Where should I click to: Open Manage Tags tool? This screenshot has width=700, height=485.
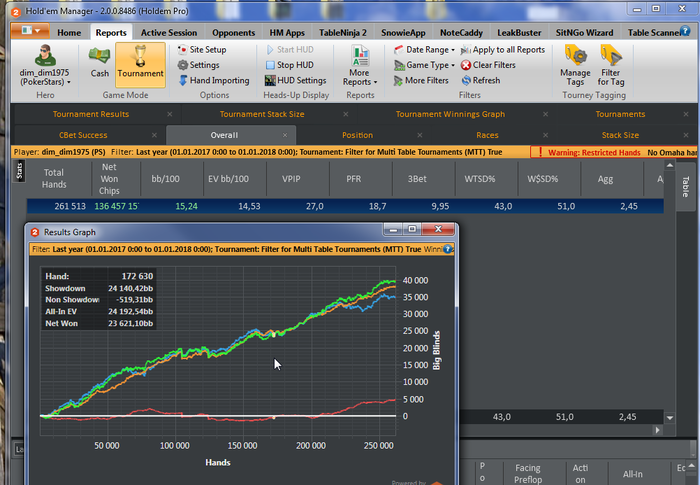tap(575, 65)
